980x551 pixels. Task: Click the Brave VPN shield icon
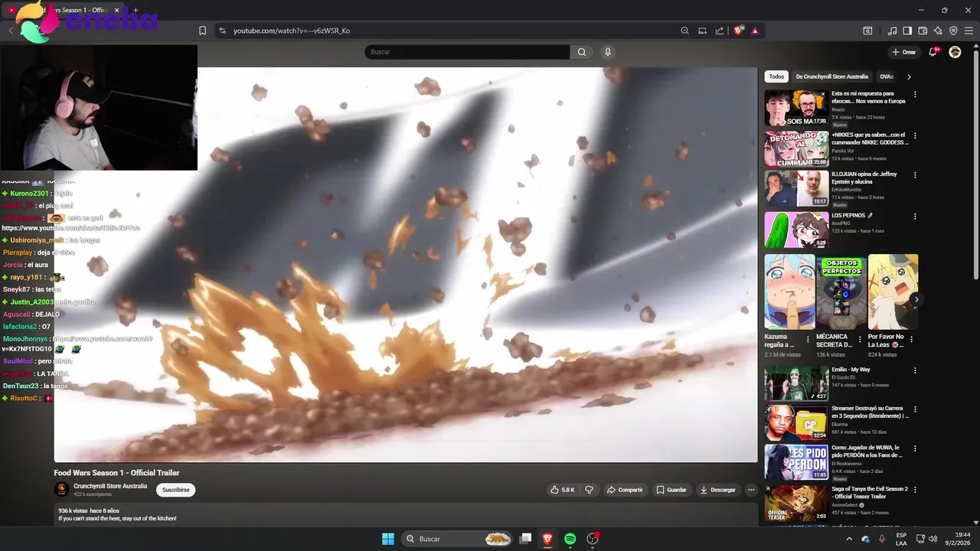(953, 31)
